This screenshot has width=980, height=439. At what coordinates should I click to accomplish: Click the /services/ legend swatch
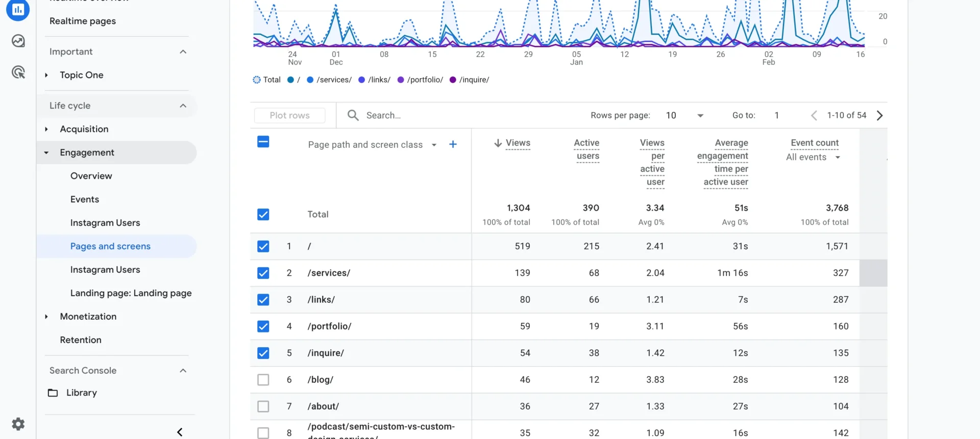pos(310,80)
